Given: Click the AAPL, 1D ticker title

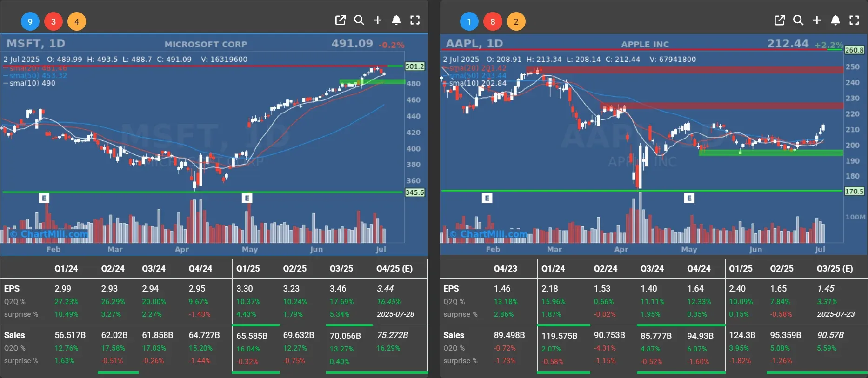Looking at the screenshot, I should 474,43.
